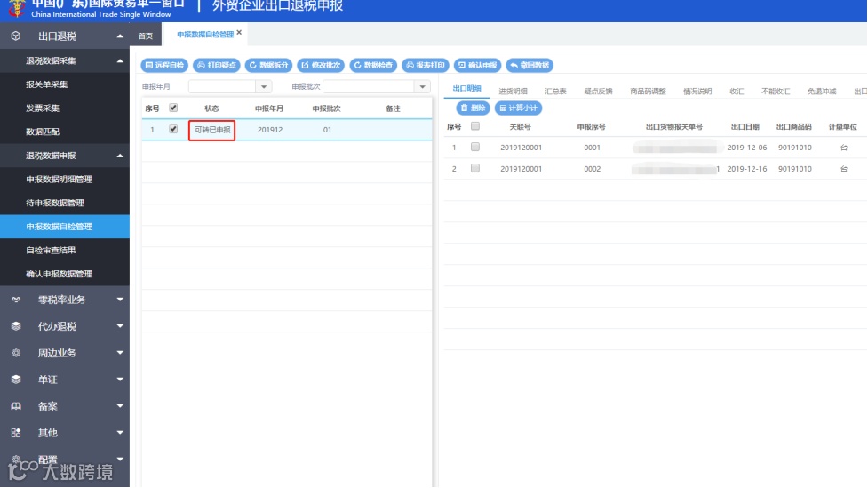The height and width of the screenshot is (488, 868).
Task: Toggle select-all checkbox in 出口明细 header
Action: [x=475, y=126]
